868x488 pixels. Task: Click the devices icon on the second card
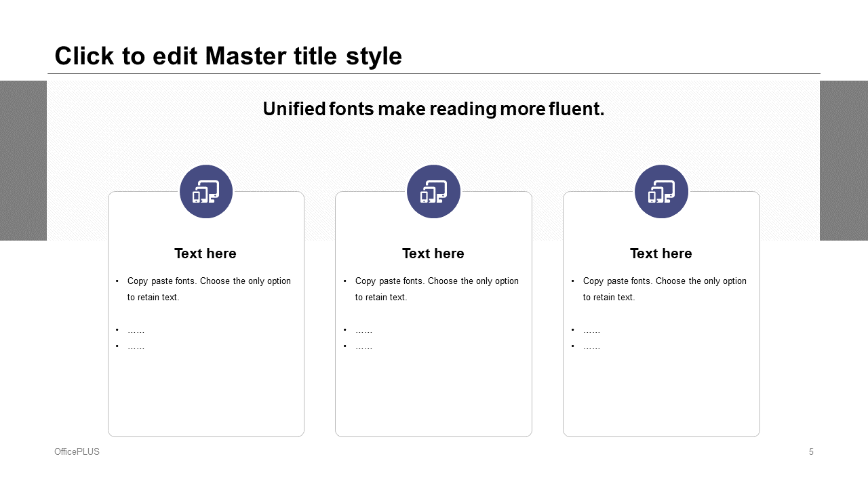433,192
